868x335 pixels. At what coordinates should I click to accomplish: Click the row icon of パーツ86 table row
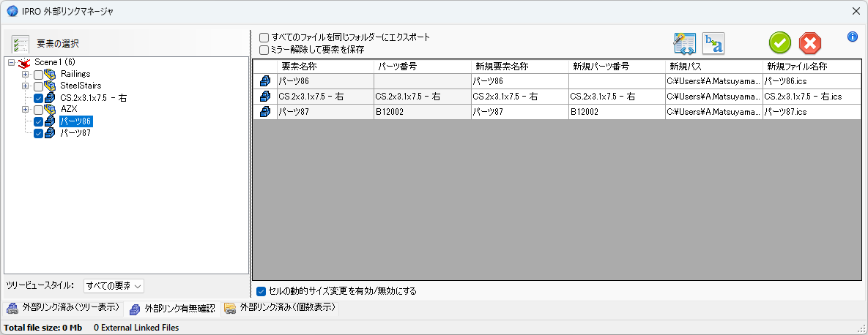pyautogui.click(x=264, y=81)
